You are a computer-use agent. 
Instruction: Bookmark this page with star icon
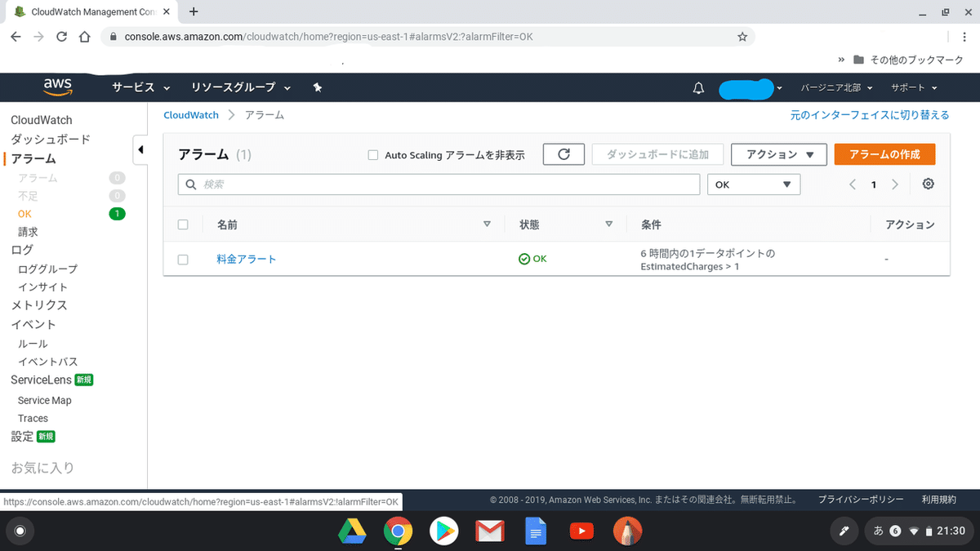tap(742, 37)
